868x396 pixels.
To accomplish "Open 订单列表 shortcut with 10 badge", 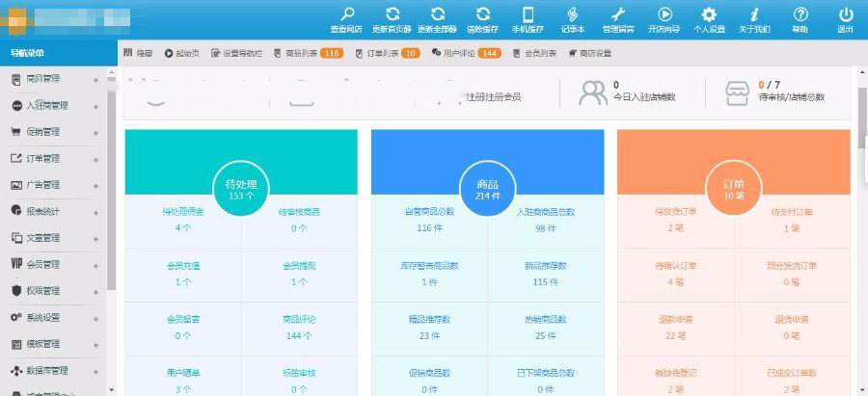I will click(387, 54).
